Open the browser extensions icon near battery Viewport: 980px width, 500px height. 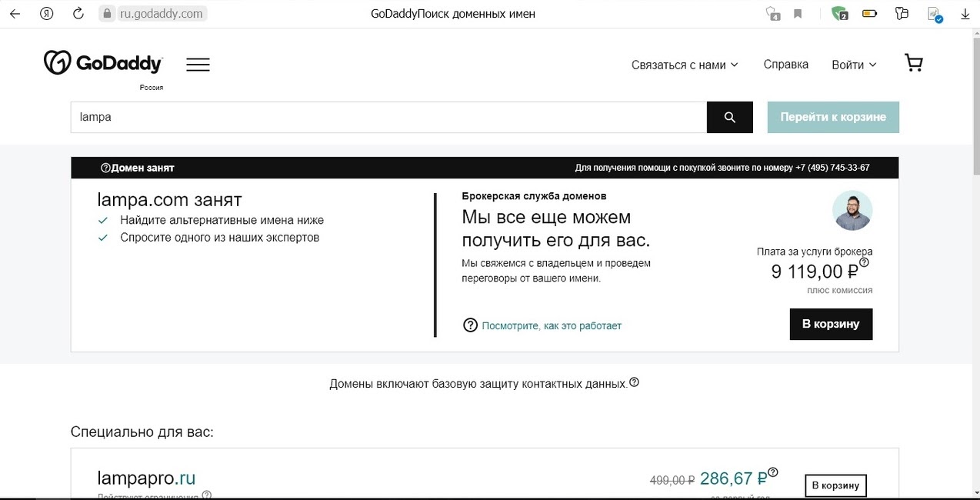coord(902,14)
